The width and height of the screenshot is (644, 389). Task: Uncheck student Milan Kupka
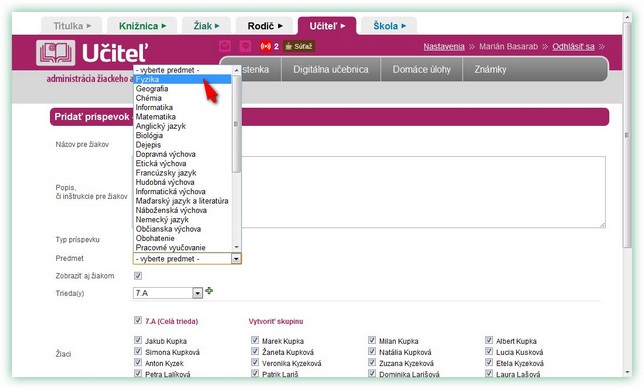click(x=372, y=340)
